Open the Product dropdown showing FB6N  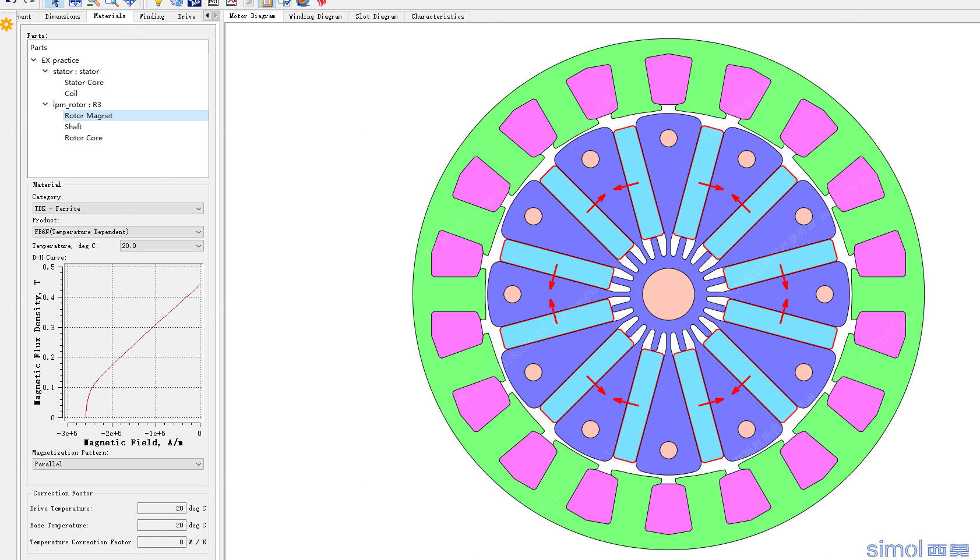pos(118,232)
